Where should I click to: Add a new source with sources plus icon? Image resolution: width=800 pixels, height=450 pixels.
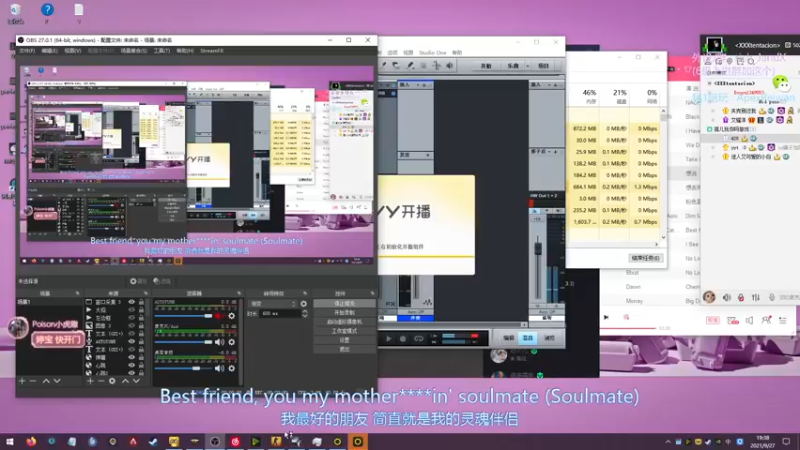tap(90, 381)
